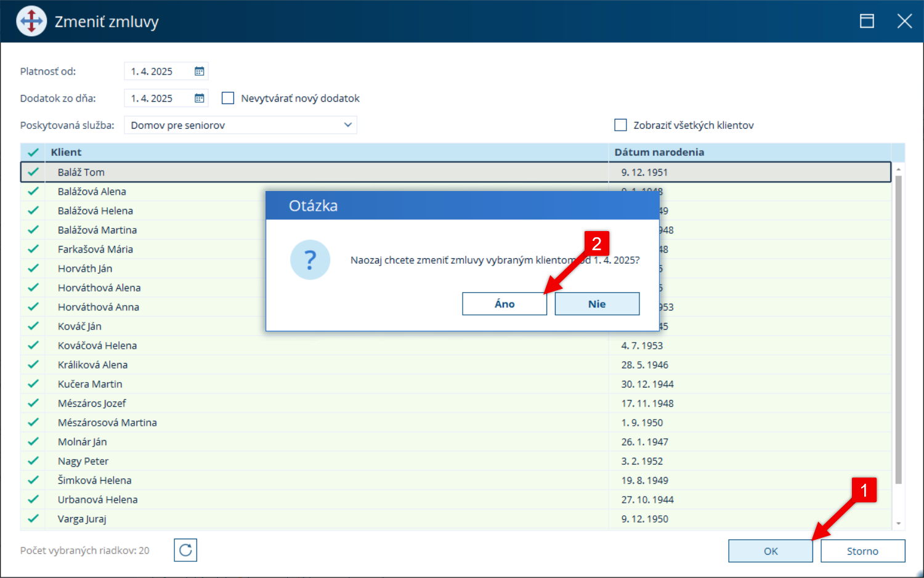Image resolution: width=924 pixels, height=578 pixels.
Task: Sort by Dátum narodenia column header
Action: pos(750,152)
